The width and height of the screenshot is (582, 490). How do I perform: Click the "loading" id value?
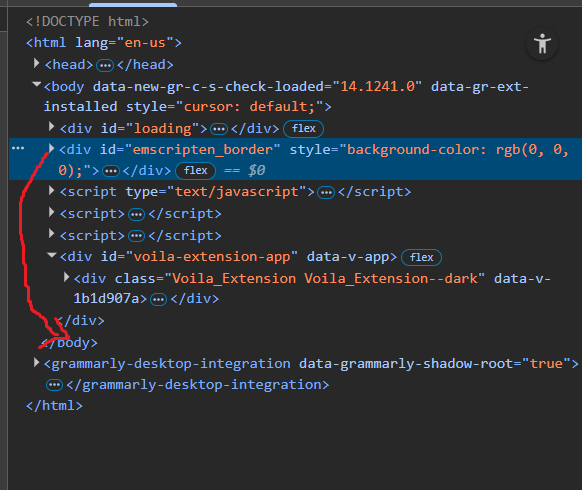pyautogui.click(x=163, y=128)
